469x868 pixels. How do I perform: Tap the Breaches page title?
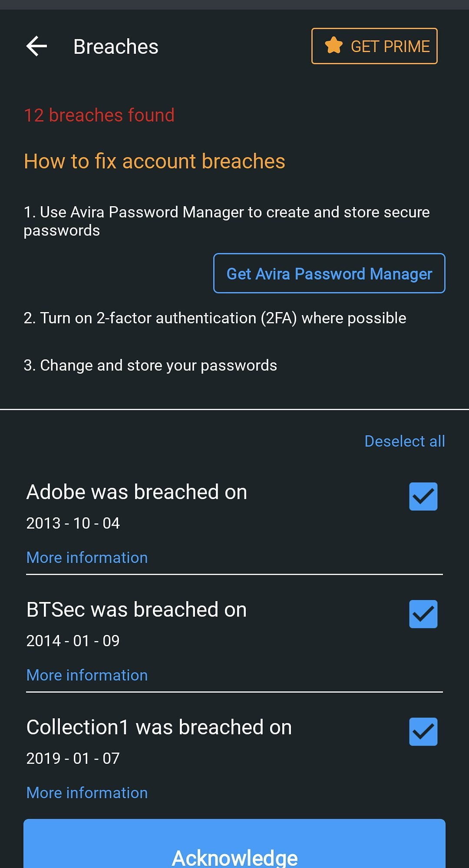(x=116, y=46)
